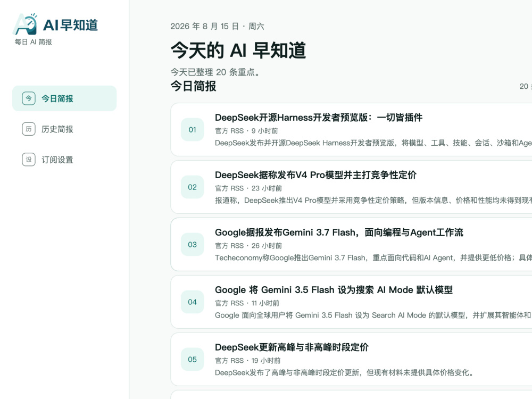Open the Google据报发布Gemini 3.7 Flash headline
The width and height of the screenshot is (532, 399).
(339, 232)
